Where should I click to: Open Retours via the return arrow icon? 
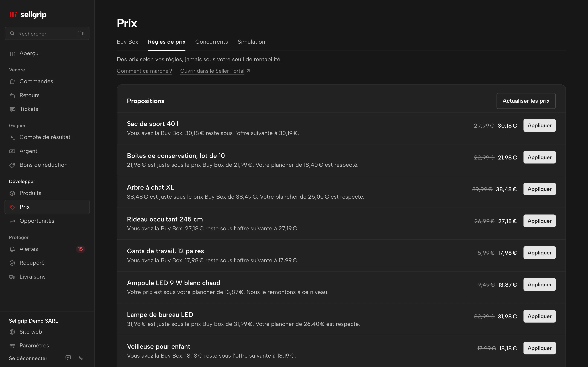tap(12, 95)
